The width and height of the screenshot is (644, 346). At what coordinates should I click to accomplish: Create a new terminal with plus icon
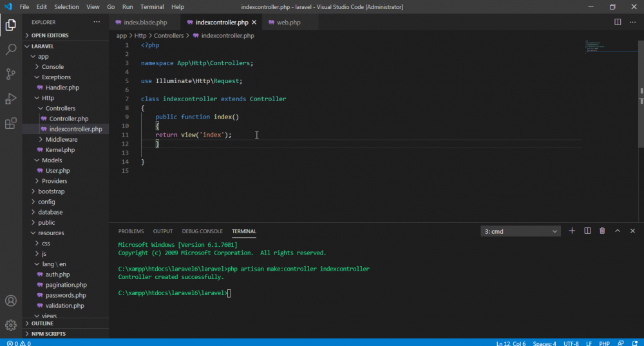[572, 231]
